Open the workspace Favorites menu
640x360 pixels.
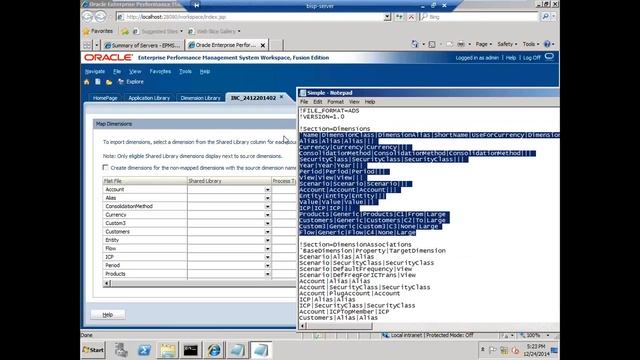coord(160,71)
